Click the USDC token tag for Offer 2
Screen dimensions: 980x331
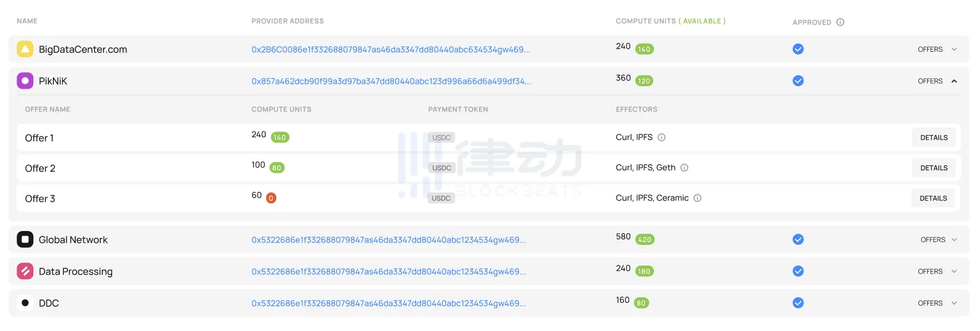point(441,168)
